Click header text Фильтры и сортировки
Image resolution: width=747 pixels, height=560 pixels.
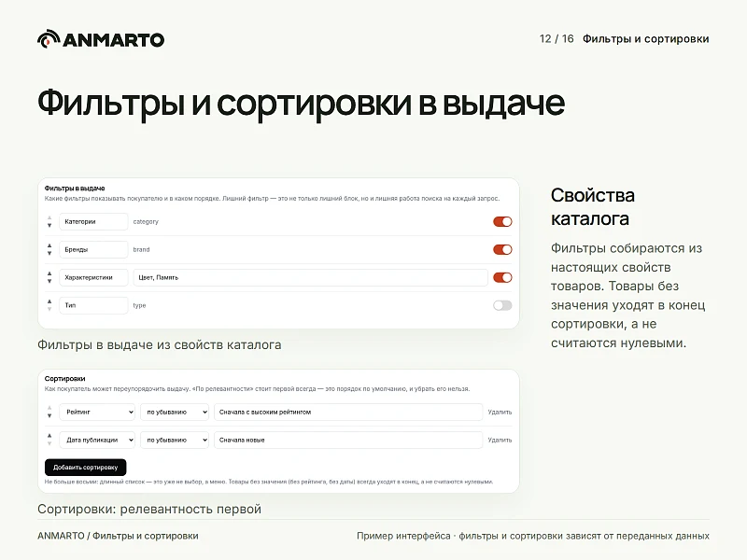click(645, 38)
